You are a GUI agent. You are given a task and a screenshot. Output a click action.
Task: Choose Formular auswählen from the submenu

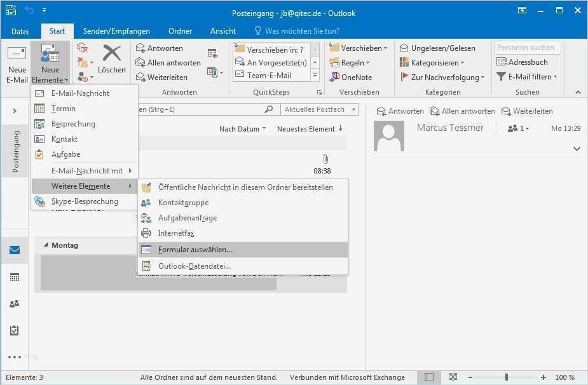195,249
